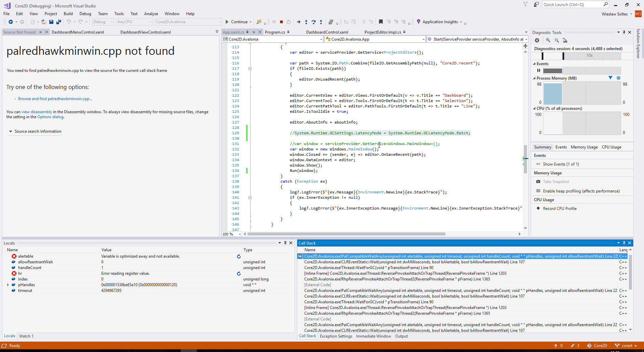Click the Navigate Backward arrow icon
This screenshot has width=644, height=352.
point(11,22)
